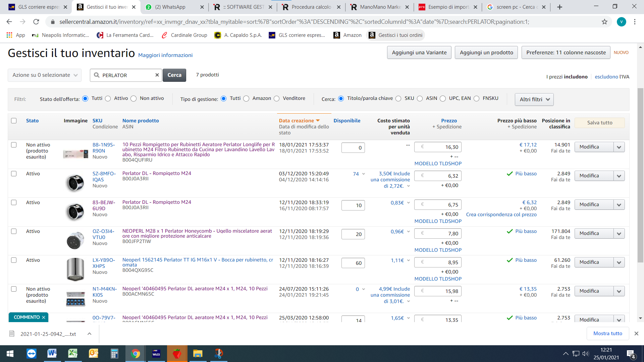The image size is (644, 362).
Task: Set search type to ASIN
Action: (x=420, y=99)
